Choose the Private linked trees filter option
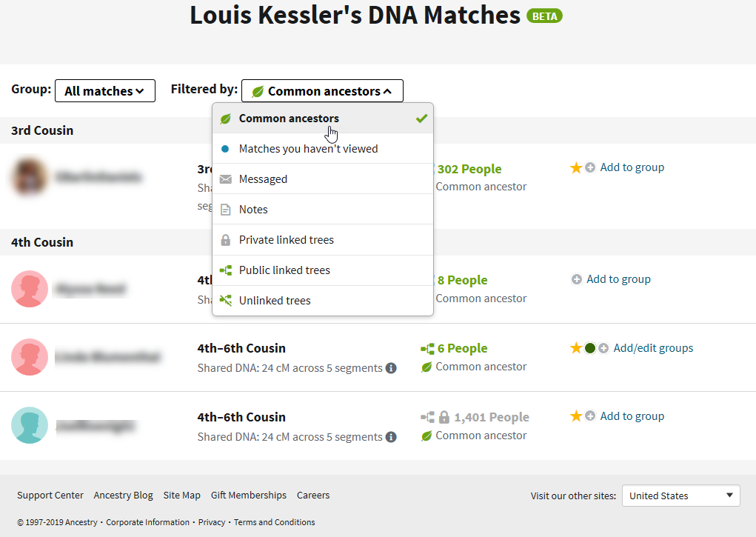Image resolution: width=756 pixels, height=537 pixels. [x=323, y=240]
